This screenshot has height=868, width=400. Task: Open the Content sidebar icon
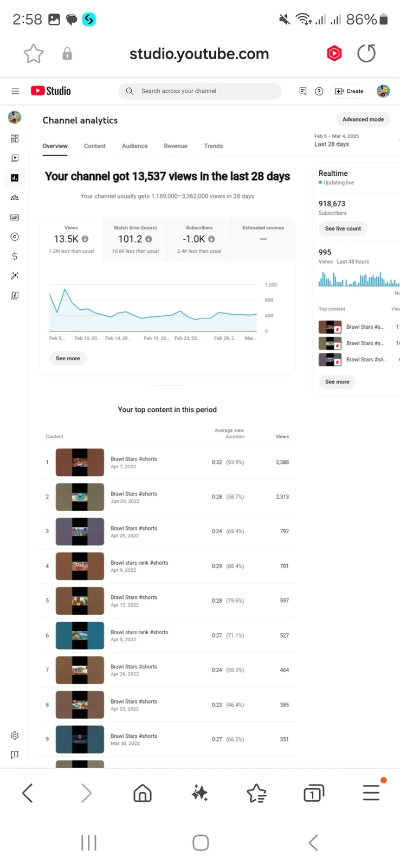15,158
